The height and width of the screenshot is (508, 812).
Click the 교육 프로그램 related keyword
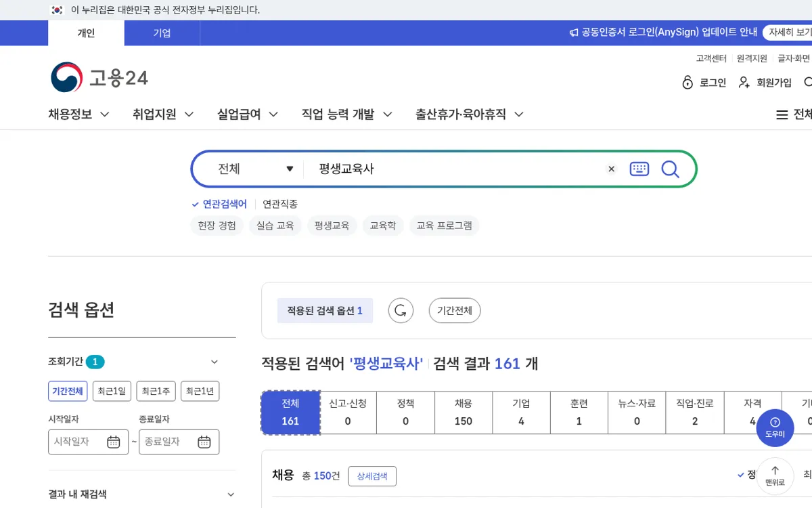444,226
